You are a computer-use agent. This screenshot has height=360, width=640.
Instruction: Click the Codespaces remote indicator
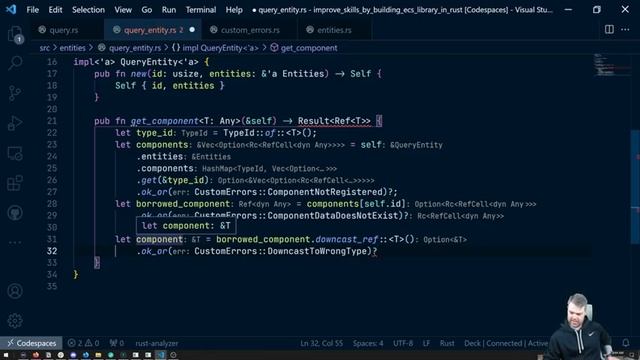pyautogui.click(x=31, y=343)
